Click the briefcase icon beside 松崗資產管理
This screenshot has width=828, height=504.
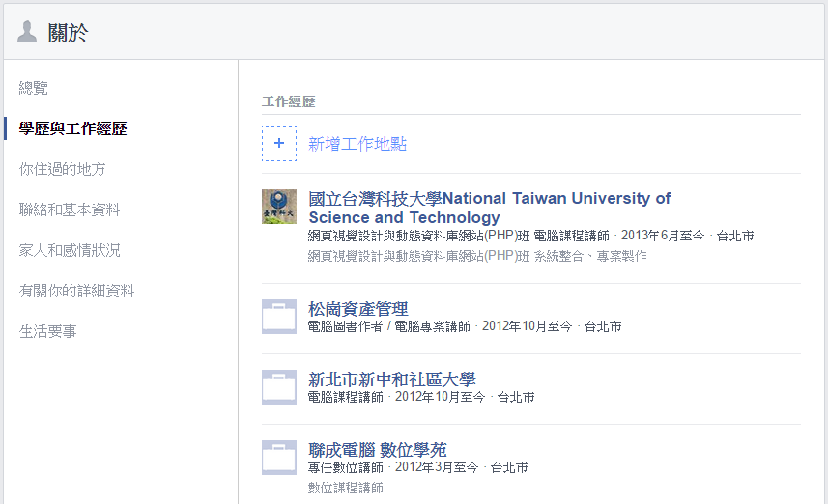279,317
